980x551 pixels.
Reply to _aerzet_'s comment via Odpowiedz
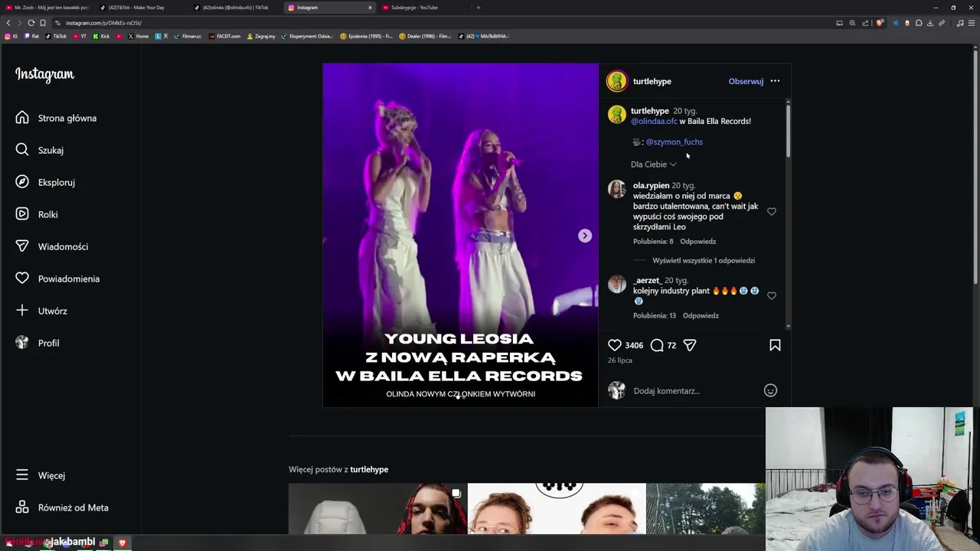[701, 315]
